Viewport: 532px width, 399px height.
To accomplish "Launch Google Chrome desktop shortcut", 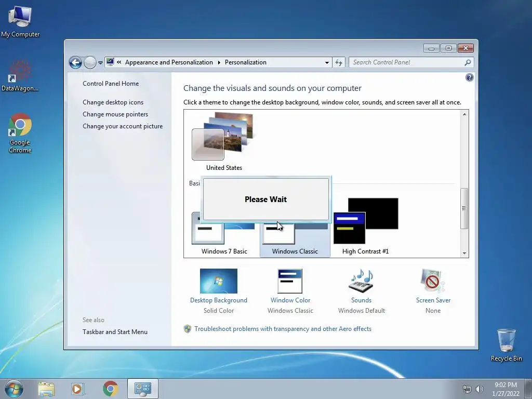I will (x=20, y=133).
